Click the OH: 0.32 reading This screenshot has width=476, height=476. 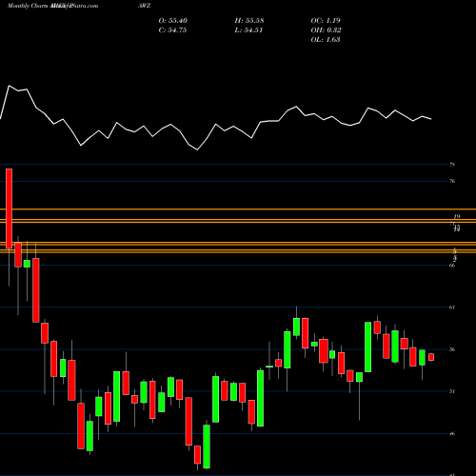coord(326,30)
